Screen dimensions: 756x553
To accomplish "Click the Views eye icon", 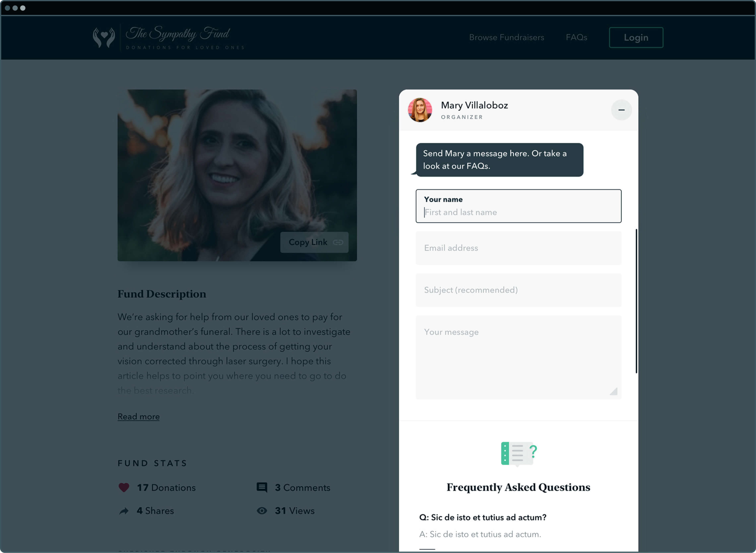I will 262,511.
